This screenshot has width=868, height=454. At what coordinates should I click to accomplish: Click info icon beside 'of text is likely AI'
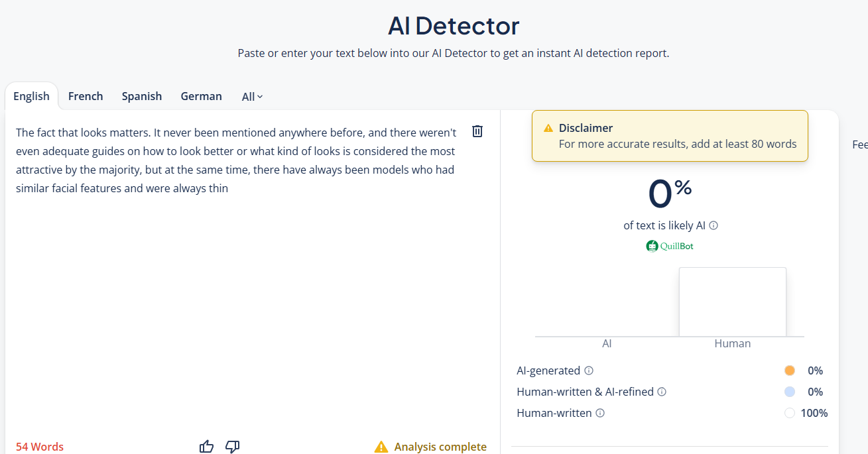[713, 225]
